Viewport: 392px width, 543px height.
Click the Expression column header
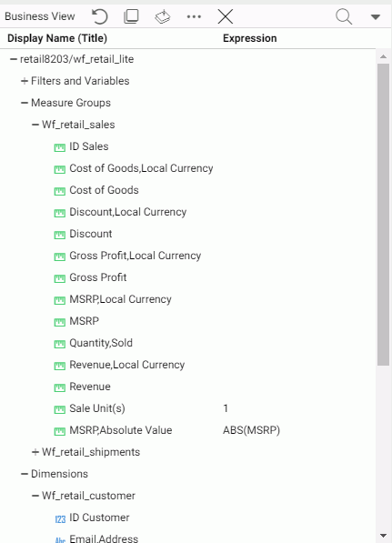(250, 38)
